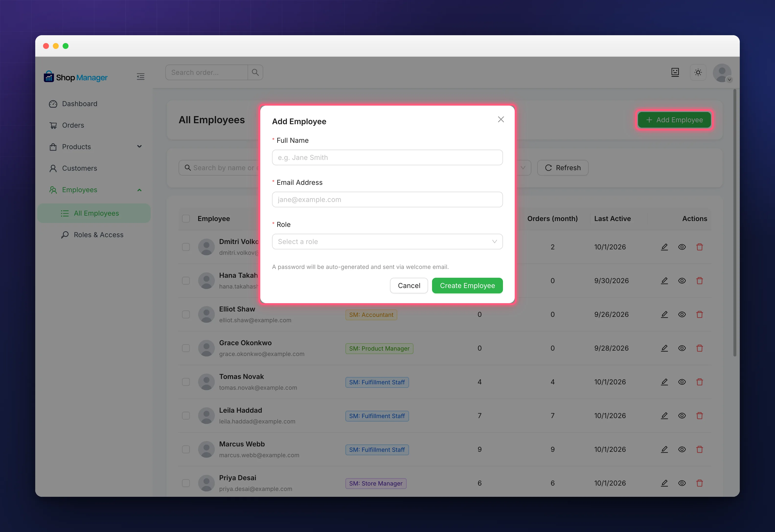Viewport: 775px width, 532px height.
Task: View Dmitri Volkov row eye icon
Action: tap(682, 247)
